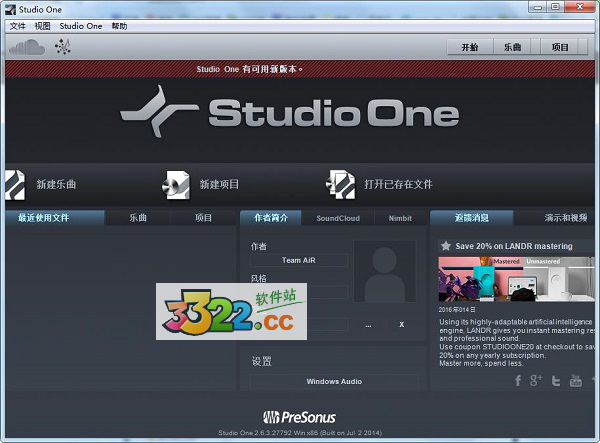The image size is (600, 443).
Task: Select the 返馈消息 news tab
Action: tap(472, 218)
